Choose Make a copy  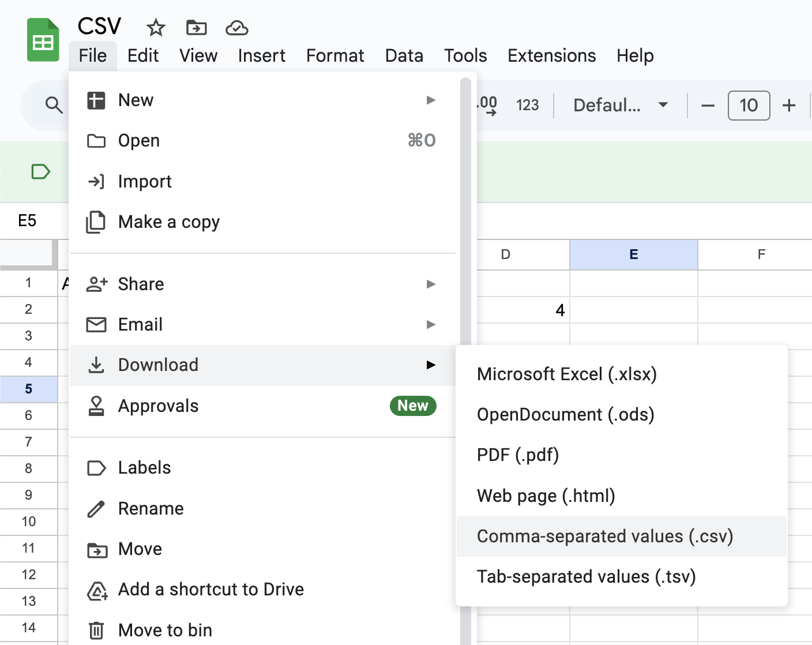(263, 222)
